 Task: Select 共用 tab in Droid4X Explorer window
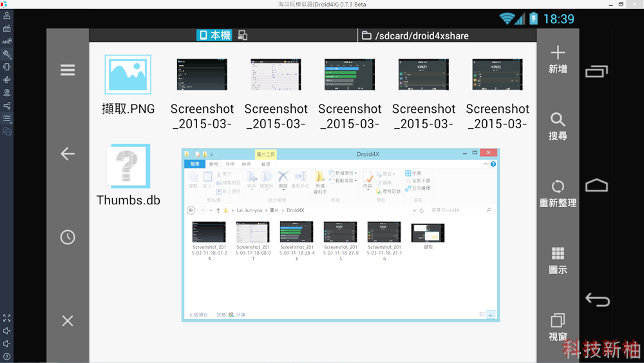tap(230, 164)
